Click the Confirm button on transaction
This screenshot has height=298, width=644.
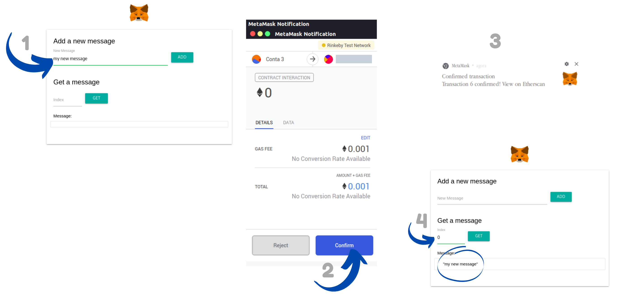click(345, 245)
